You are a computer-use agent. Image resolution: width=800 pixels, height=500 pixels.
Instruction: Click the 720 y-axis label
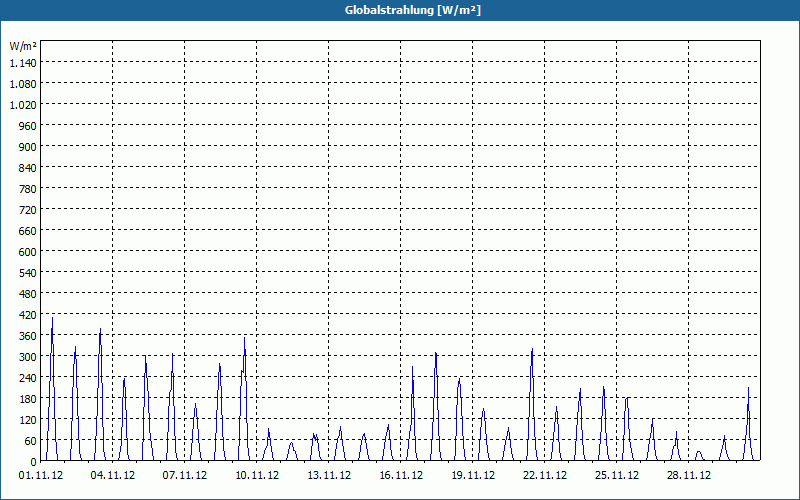(x=28, y=210)
